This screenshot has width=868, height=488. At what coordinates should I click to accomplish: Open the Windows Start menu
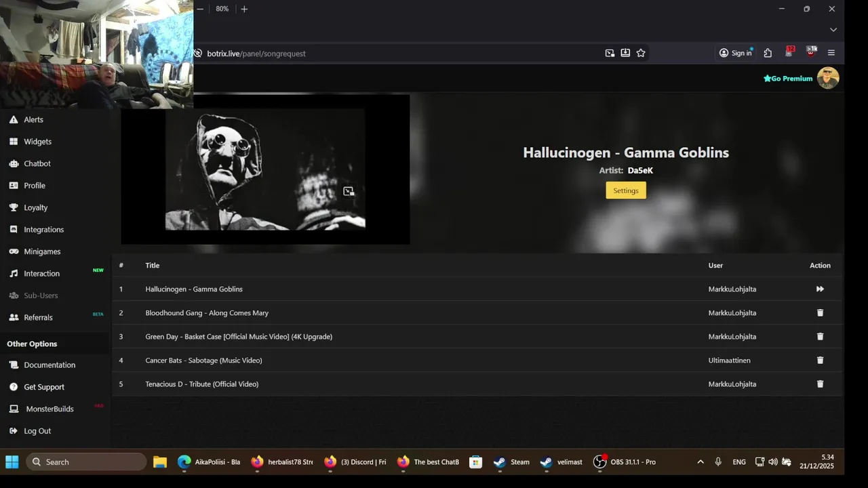12,462
